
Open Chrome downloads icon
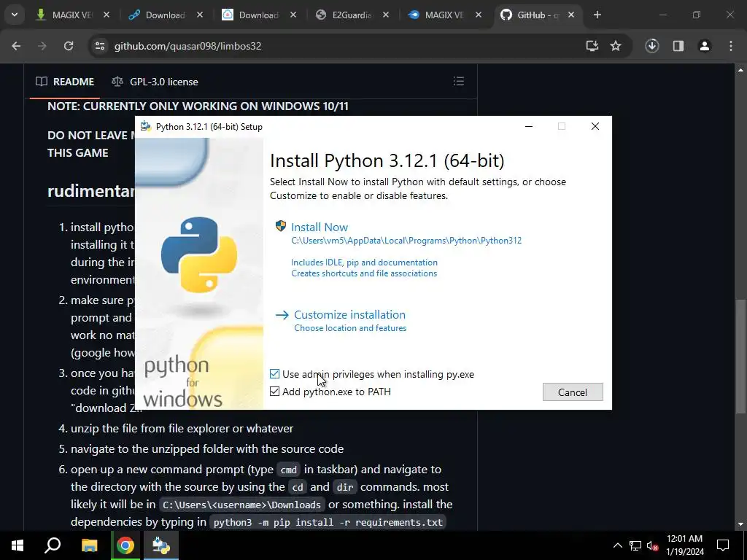(652, 46)
